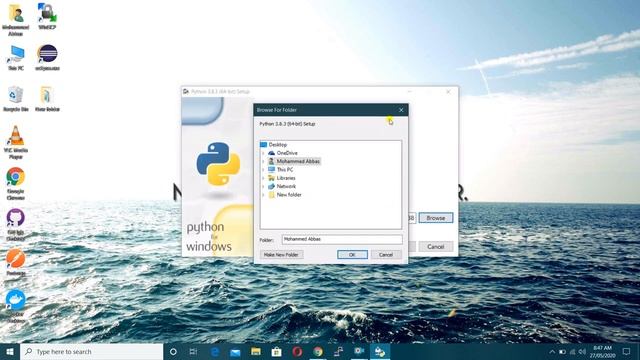The image size is (640, 360).
Task: Open the New folder desktop icon
Action: pos(47,99)
